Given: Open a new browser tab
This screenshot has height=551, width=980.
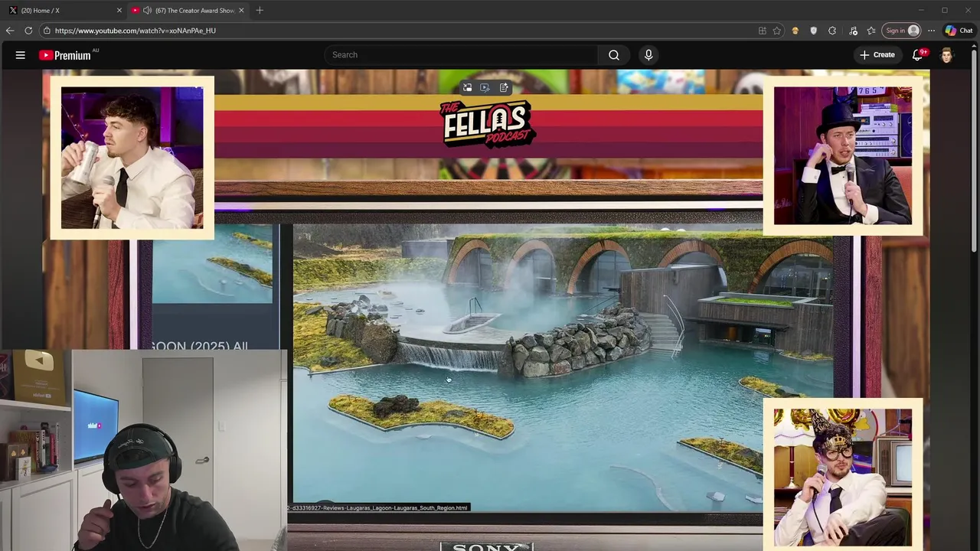Looking at the screenshot, I should coord(260,10).
